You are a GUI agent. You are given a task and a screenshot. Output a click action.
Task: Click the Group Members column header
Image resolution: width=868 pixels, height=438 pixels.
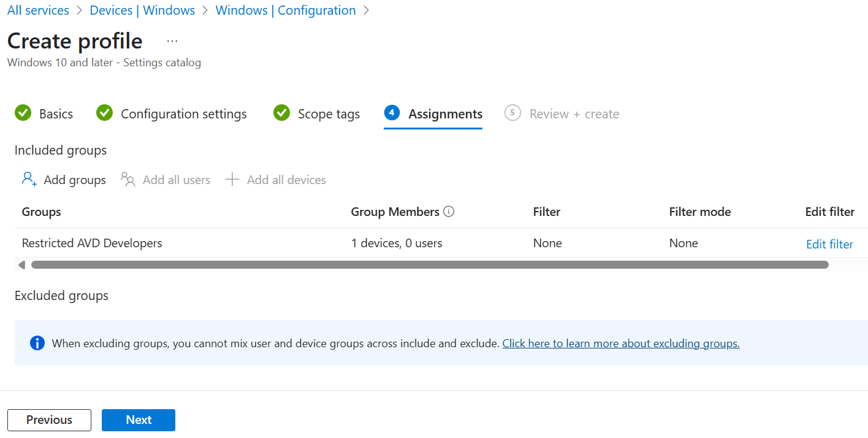(x=395, y=212)
